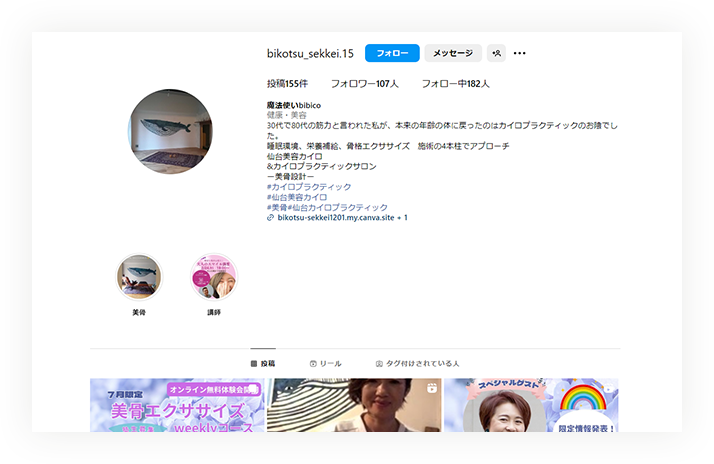This screenshot has width=714, height=464.
Task: Open the 美骨 story highlight
Action: pyautogui.click(x=139, y=277)
